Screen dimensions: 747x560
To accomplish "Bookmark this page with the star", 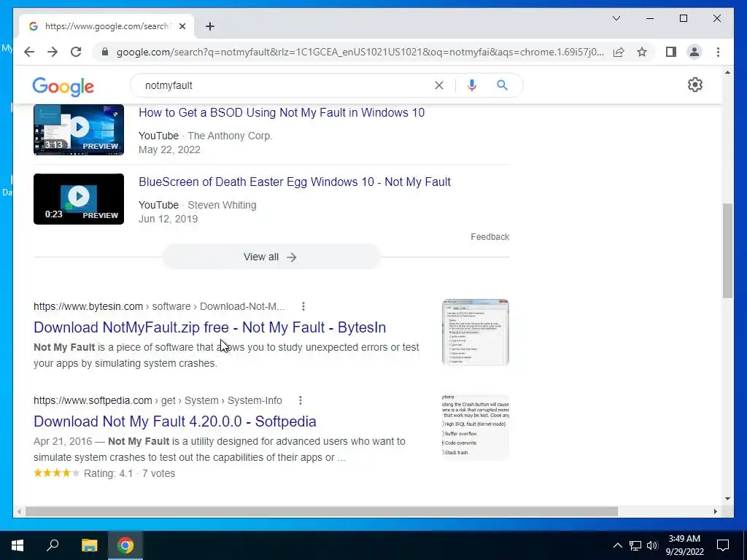I will tap(642, 52).
